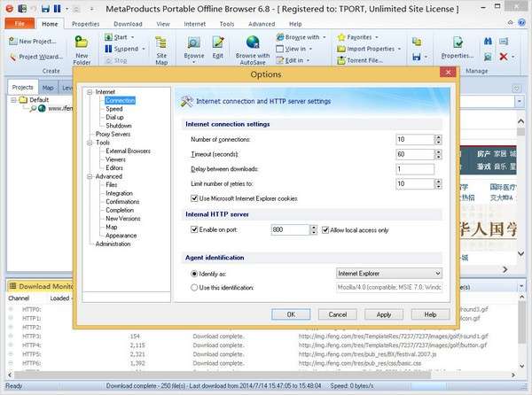This screenshot has height=395, width=532.
Task: Open Torrent File option
Action: pyautogui.click(x=360, y=60)
